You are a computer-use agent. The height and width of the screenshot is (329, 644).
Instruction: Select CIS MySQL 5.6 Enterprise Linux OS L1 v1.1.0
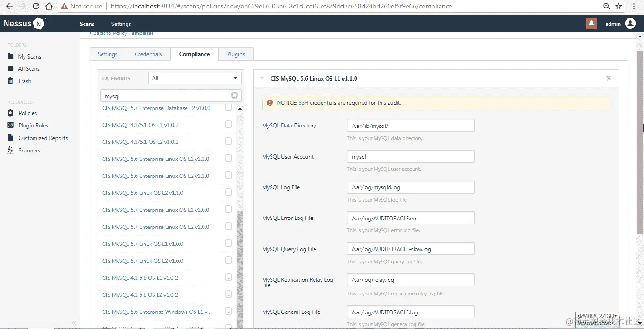[x=156, y=159]
